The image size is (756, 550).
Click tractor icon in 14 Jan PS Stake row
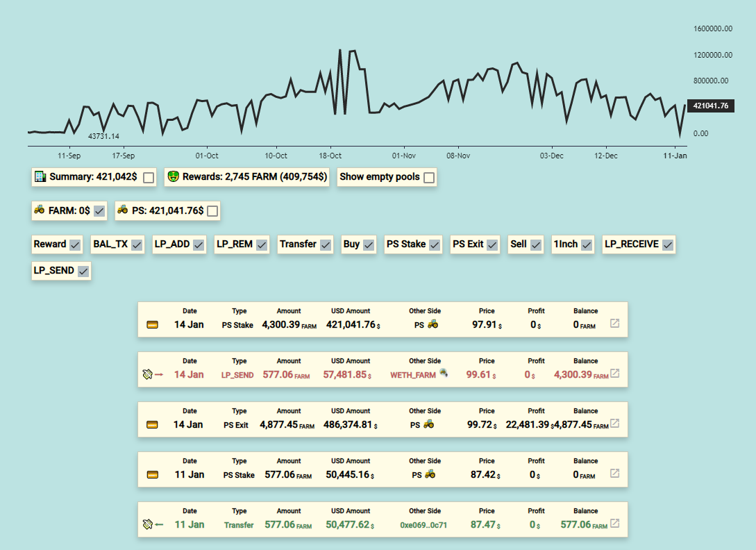point(433,324)
